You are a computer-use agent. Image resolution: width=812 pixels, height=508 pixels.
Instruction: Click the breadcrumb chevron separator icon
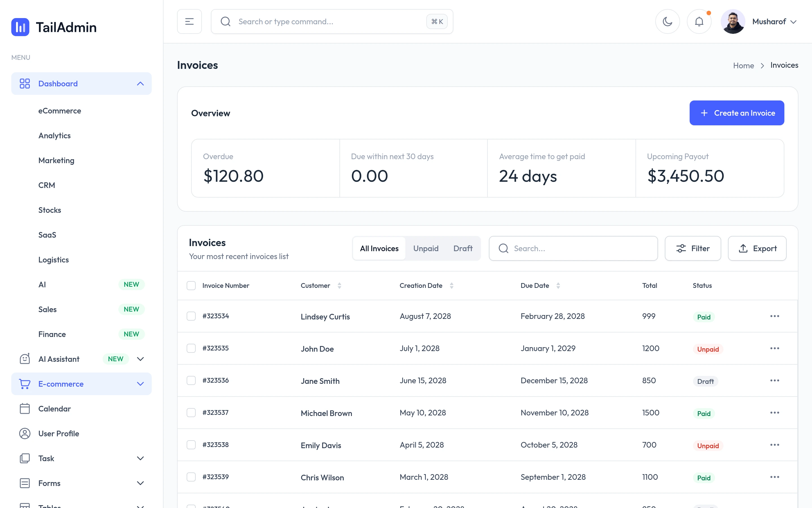coord(762,65)
